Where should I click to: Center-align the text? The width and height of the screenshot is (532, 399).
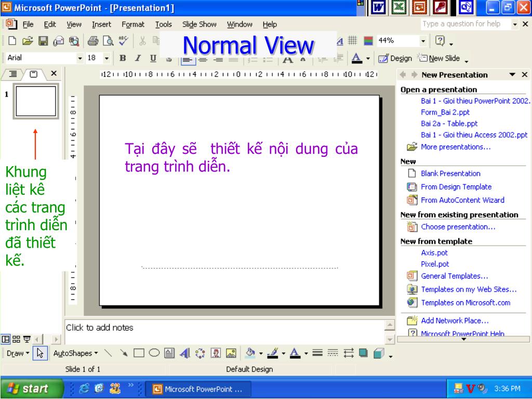pos(203,60)
